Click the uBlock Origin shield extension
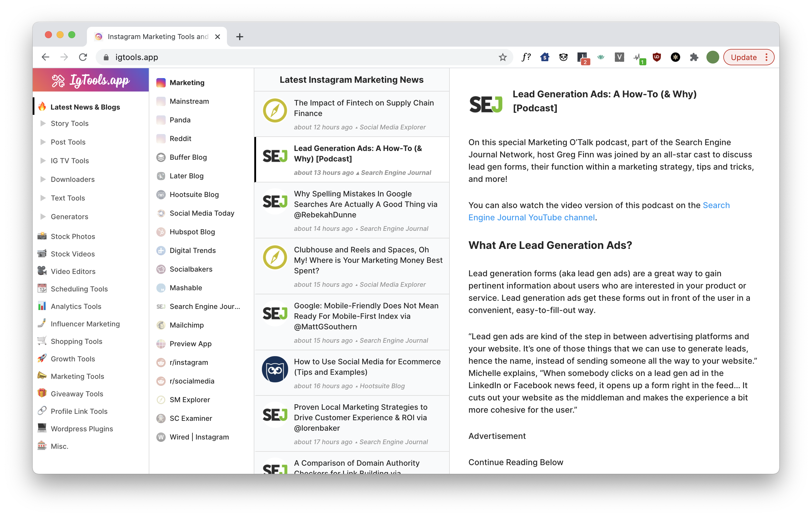Viewport: 812px width, 517px height. 657,57
